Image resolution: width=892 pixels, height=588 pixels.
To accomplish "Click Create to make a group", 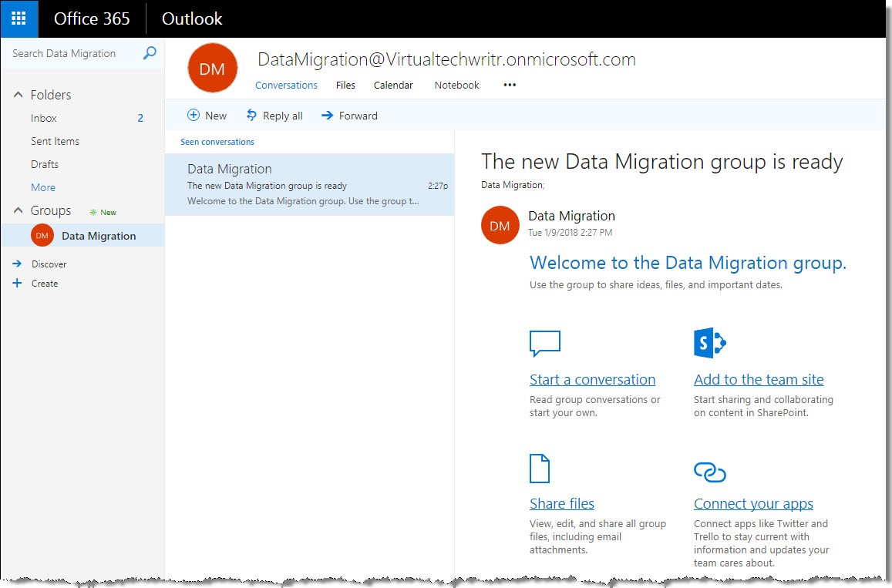I will 45,283.
